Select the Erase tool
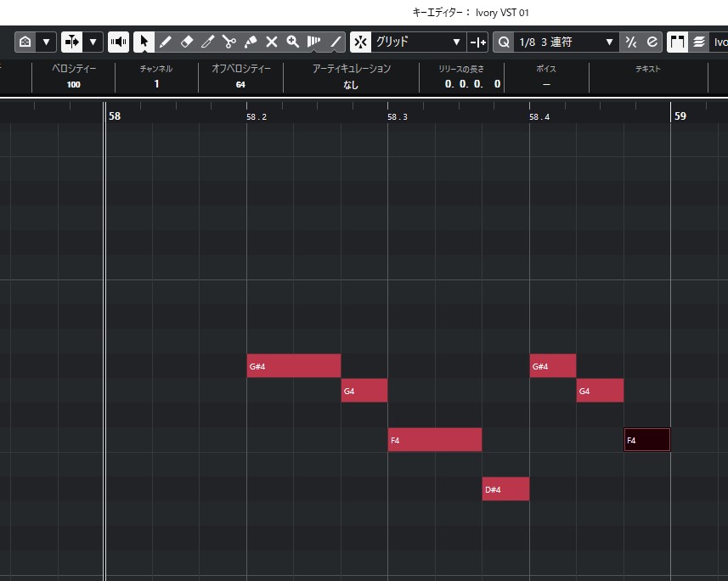Viewport: 728px width, 581px height. click(x=187, y=42)
